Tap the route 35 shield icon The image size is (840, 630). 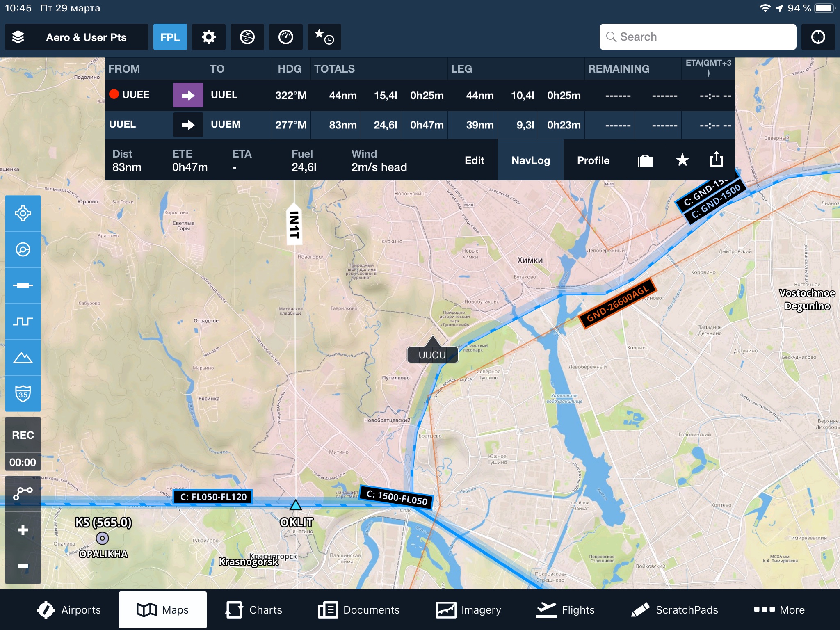(23, 394)
